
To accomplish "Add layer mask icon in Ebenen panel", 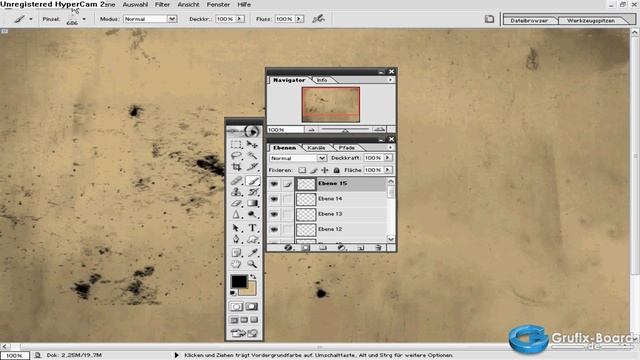I will (305, 248).
